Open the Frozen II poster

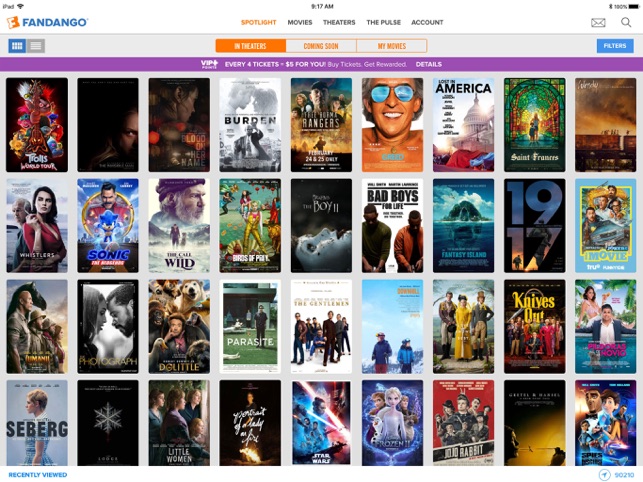click(x=392, y=423)
